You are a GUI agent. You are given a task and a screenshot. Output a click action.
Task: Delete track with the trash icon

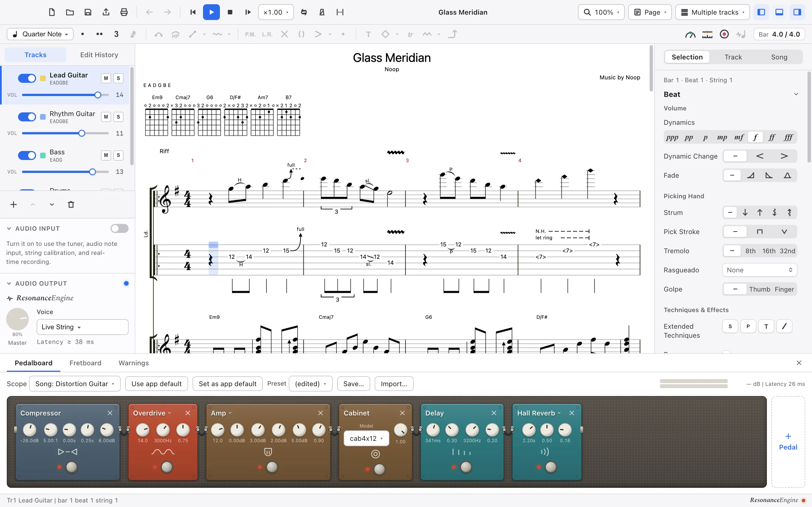71,204
